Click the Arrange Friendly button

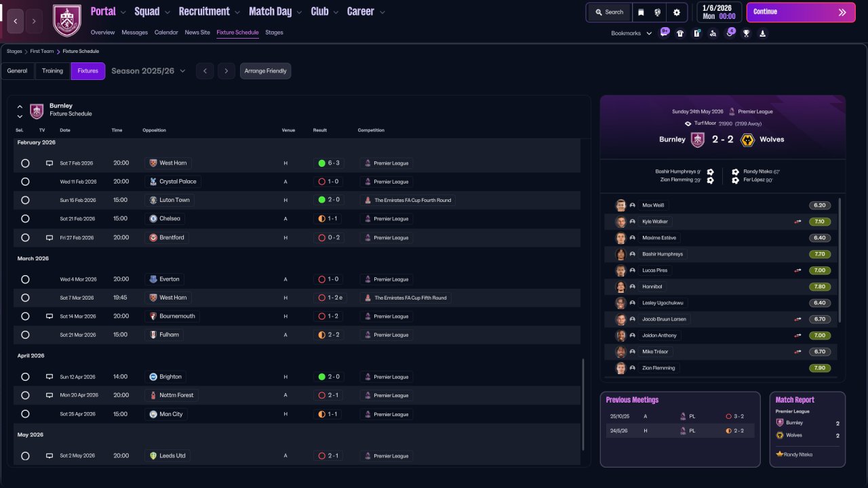click(x=265, y=71)
